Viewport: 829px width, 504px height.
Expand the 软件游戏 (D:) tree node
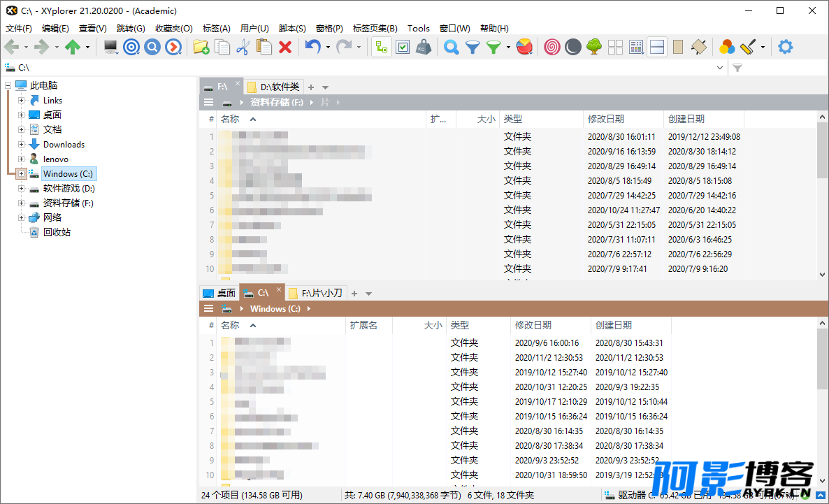[21, 188]
